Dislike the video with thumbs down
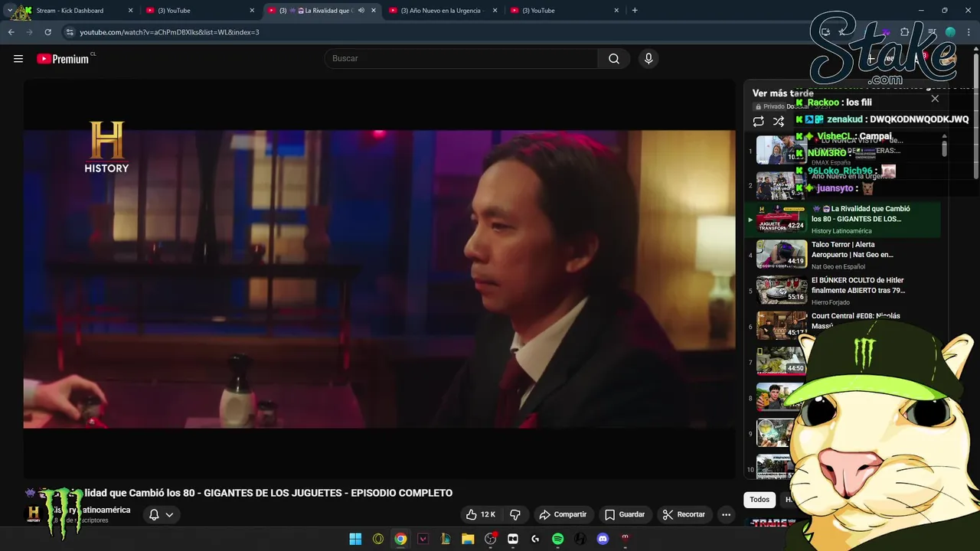 (x=515, y=514)
